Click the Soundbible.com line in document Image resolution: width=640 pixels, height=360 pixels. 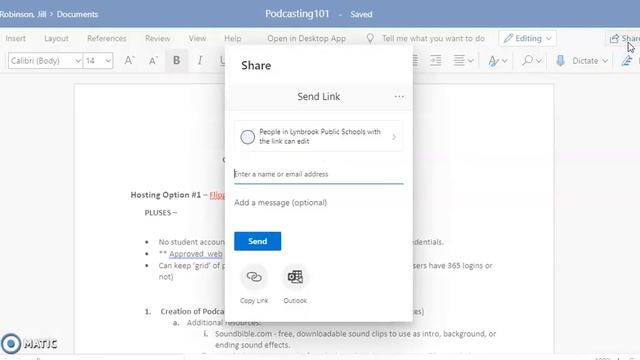[355, 334]
